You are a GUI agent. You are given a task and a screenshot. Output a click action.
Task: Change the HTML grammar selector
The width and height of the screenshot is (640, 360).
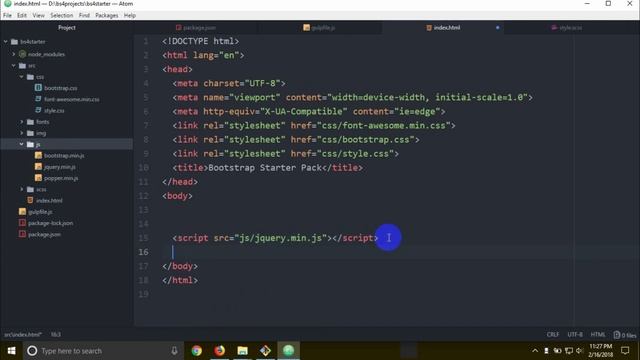click(598, 335)
